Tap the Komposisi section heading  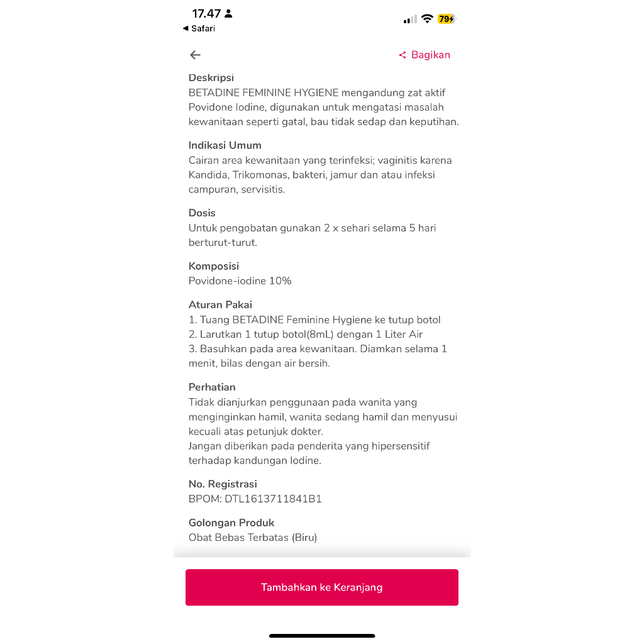214,266
